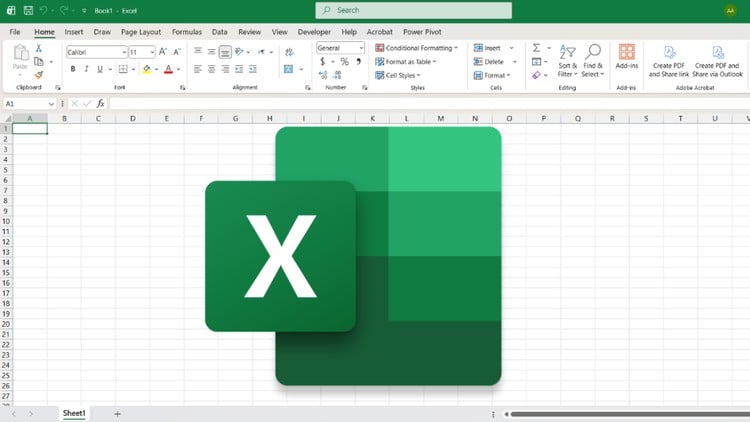The width and height of the screenshot is (750, 422).
Task: Click the formula bar input area
Action: [429, 103]
